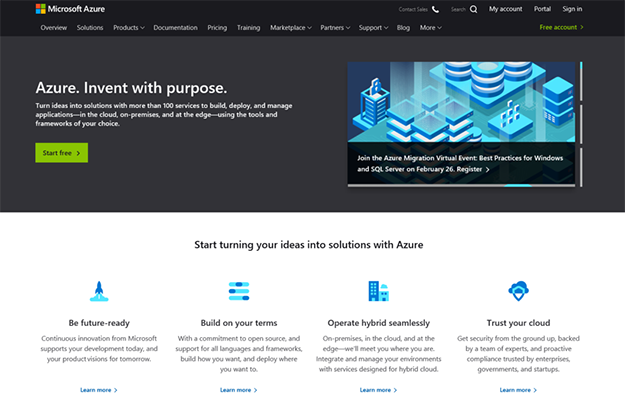Click the Sign in link
This screenshot has width=625, height=406.
pos(572,9)
